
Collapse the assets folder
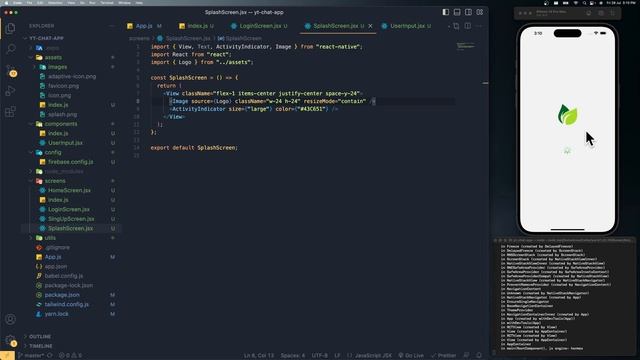[x=53, y=58]
